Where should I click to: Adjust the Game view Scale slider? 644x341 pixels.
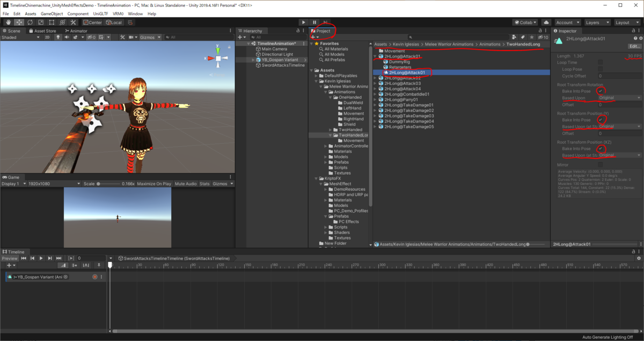[x=109, y=184]
